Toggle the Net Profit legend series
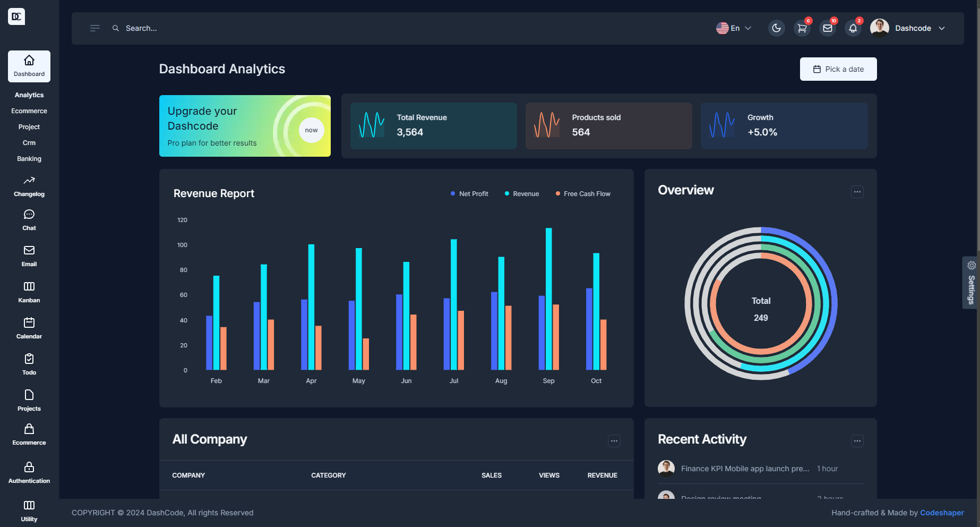Viewport: 980px width, 527px height. [469, 194]
